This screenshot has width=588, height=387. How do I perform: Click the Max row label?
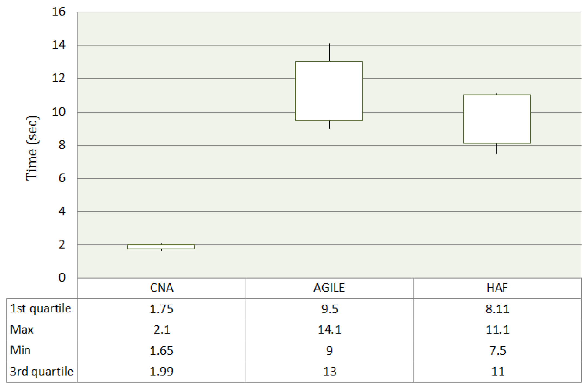[x=22, y=330]
